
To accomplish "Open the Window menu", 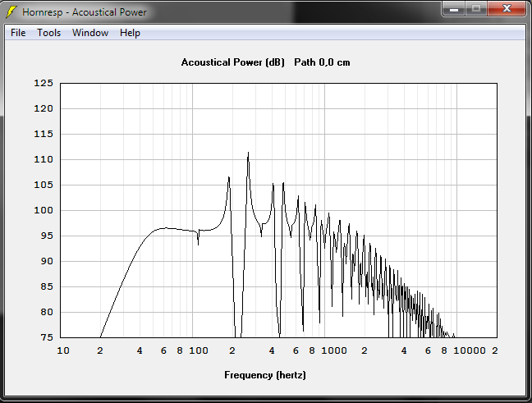I will 90,33.
